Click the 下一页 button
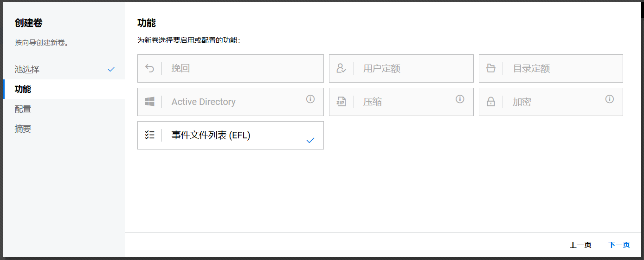The width and height of the screenshot is (644, 260). 619,245
